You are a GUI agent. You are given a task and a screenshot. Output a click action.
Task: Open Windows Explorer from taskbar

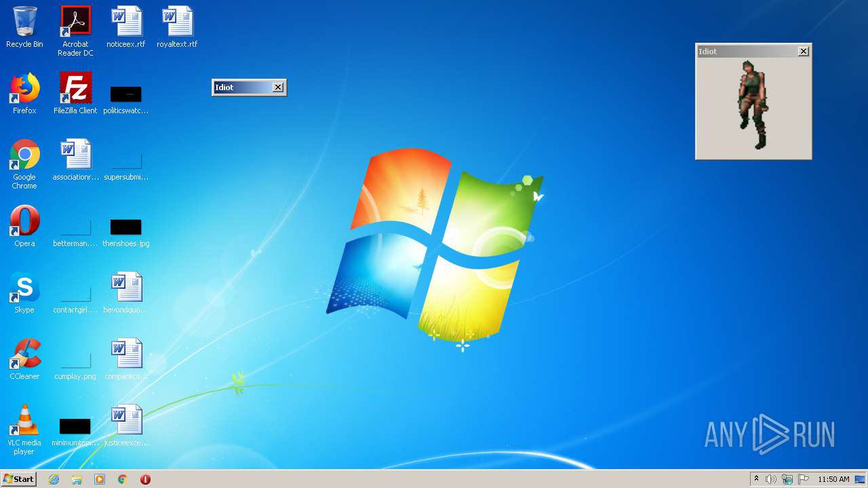coord(77,479)
